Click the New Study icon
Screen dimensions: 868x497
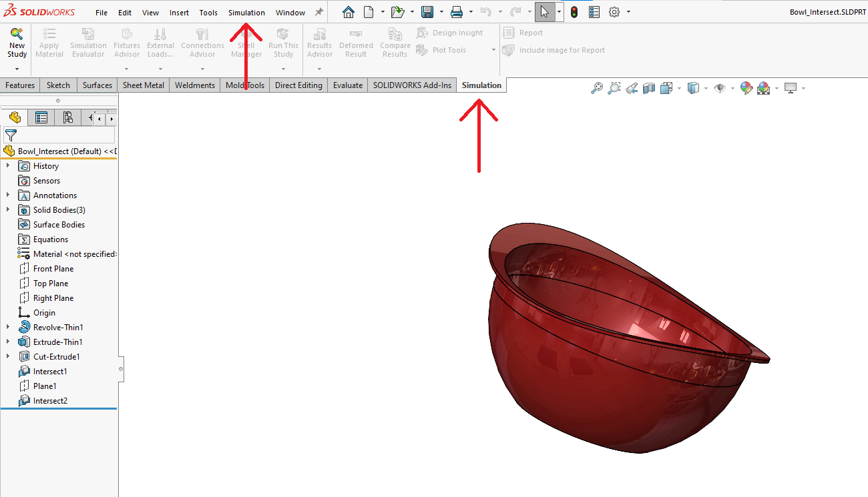17,35
